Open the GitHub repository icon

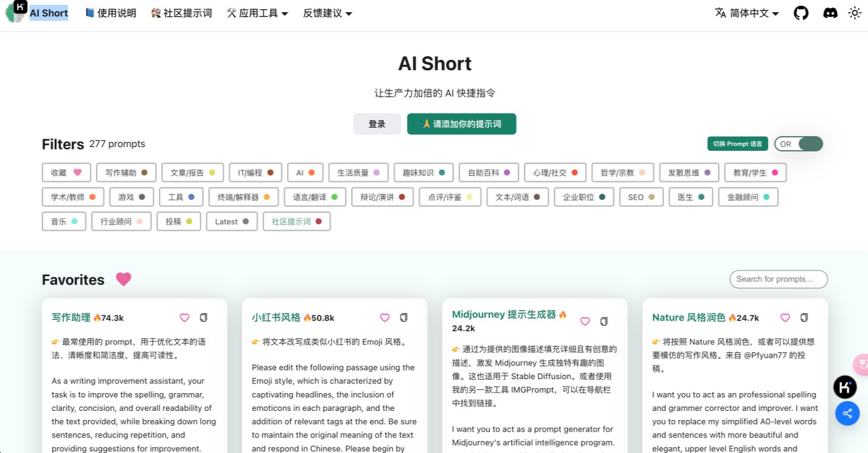point(801,13)
